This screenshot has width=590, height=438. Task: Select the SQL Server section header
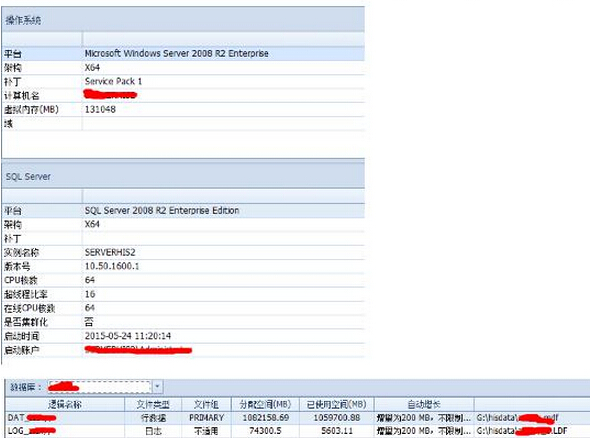[183, 176]
